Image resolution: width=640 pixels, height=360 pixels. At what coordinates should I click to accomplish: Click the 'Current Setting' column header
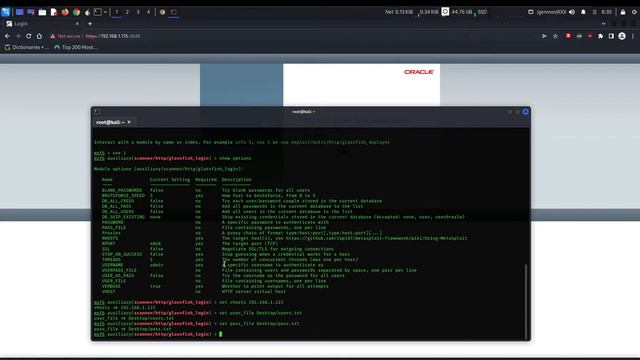(169, 180)
